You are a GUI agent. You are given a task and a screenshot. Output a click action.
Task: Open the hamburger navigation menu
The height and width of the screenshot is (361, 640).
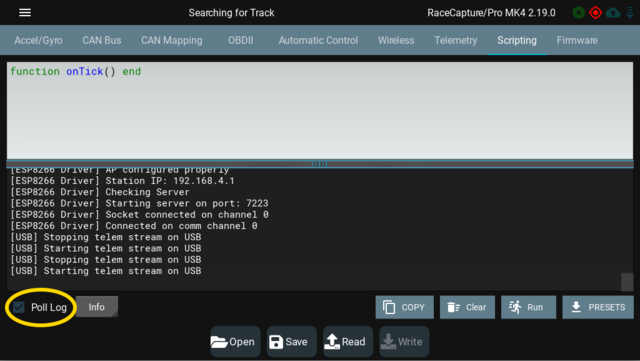coord(25,13)
